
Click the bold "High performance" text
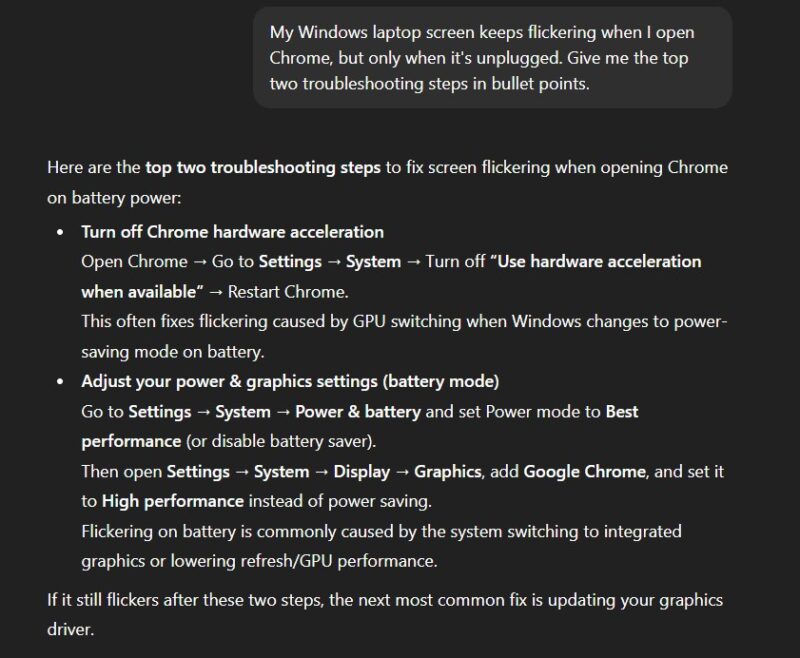[x=172, y=500]
